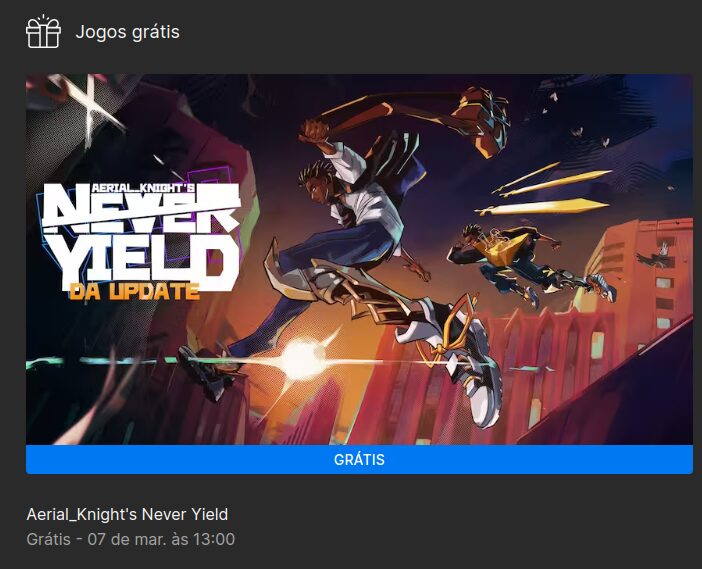Click the gift box icon

43,31
